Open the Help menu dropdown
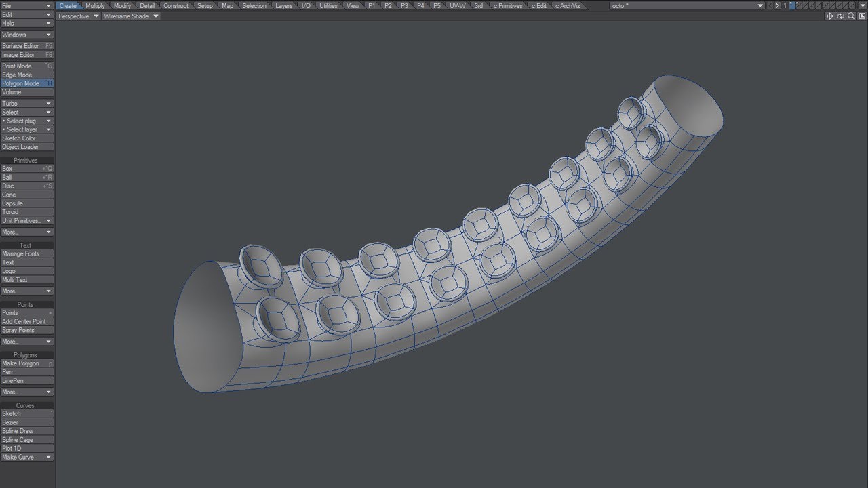 (27, 24)
